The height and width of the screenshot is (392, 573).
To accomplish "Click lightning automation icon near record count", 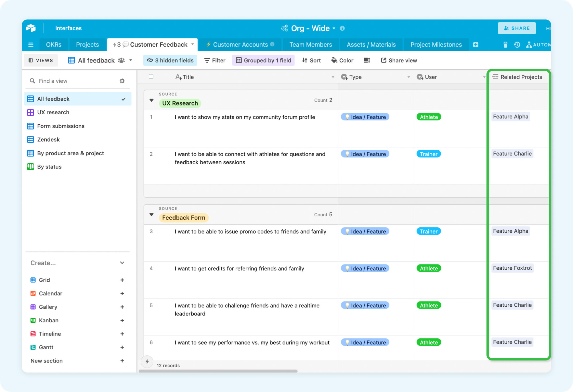I will [147, 362].
